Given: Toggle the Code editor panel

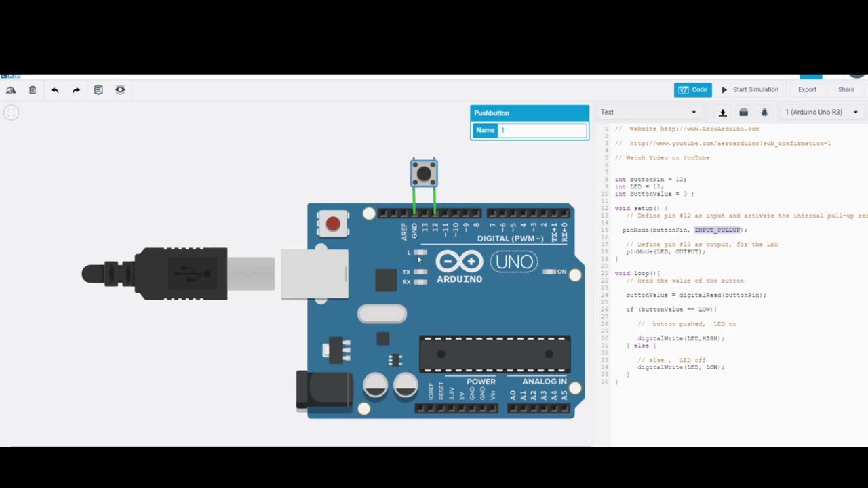Looking at the screenshot, I should click(x=692, y=89).
